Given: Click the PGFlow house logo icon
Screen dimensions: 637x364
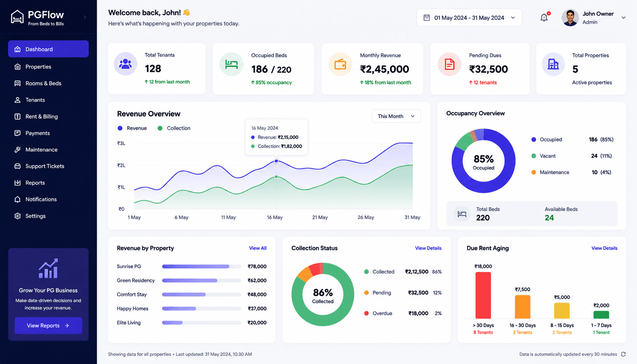Looking at the screenshot, I should pyautogui.click(x=17, y=17).
